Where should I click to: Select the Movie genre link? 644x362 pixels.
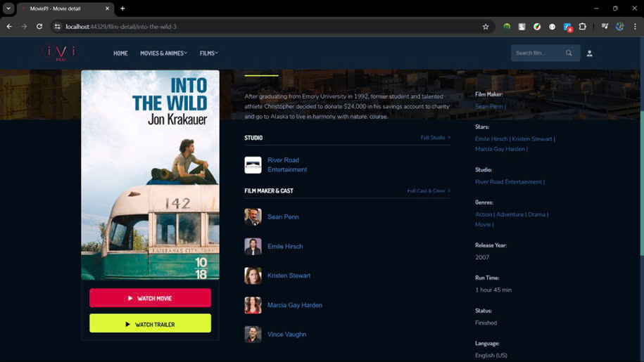click(x=483, y=225)
